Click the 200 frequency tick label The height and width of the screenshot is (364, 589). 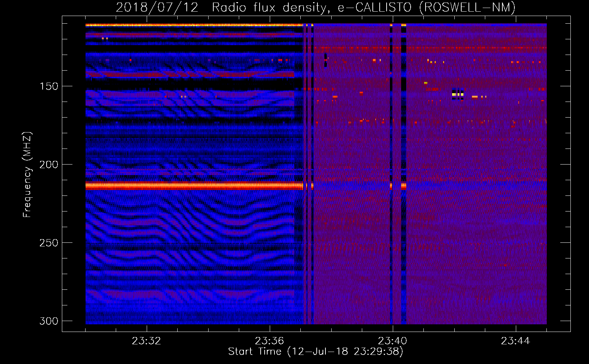pyautogui.click(x=49, y=165)
